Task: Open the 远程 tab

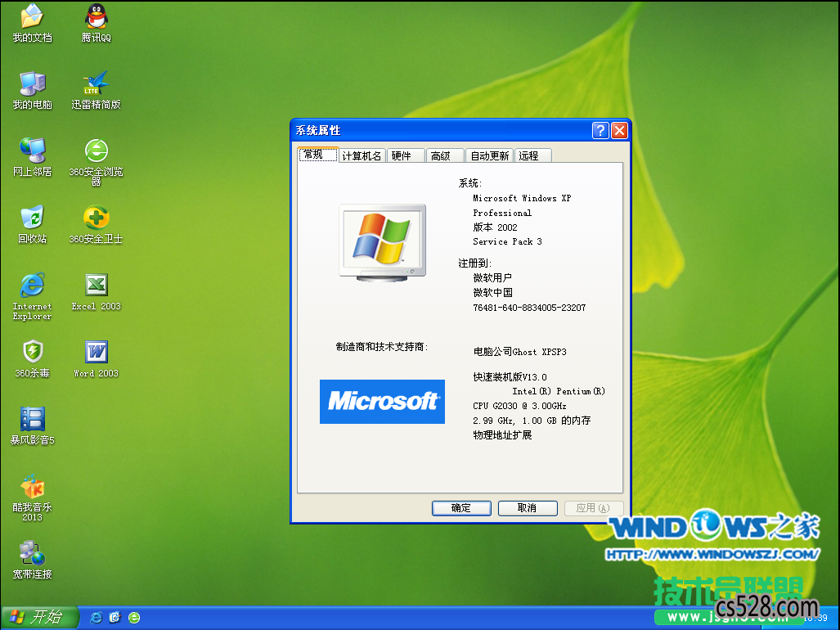Action: point(533,155)
